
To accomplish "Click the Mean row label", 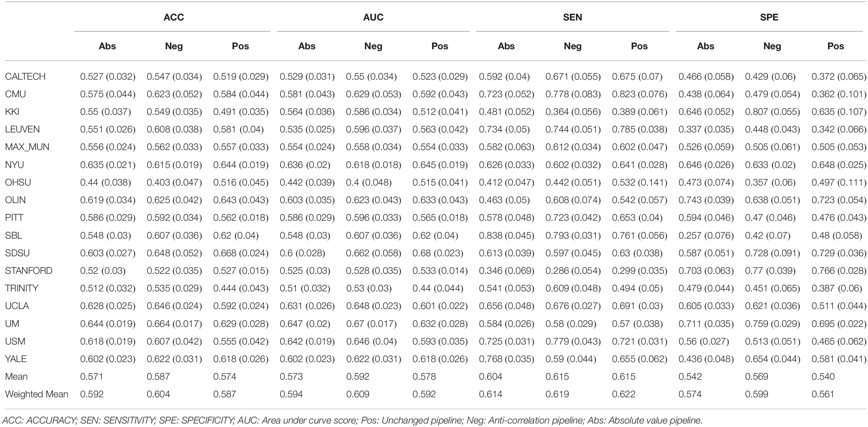I will 16,376.
